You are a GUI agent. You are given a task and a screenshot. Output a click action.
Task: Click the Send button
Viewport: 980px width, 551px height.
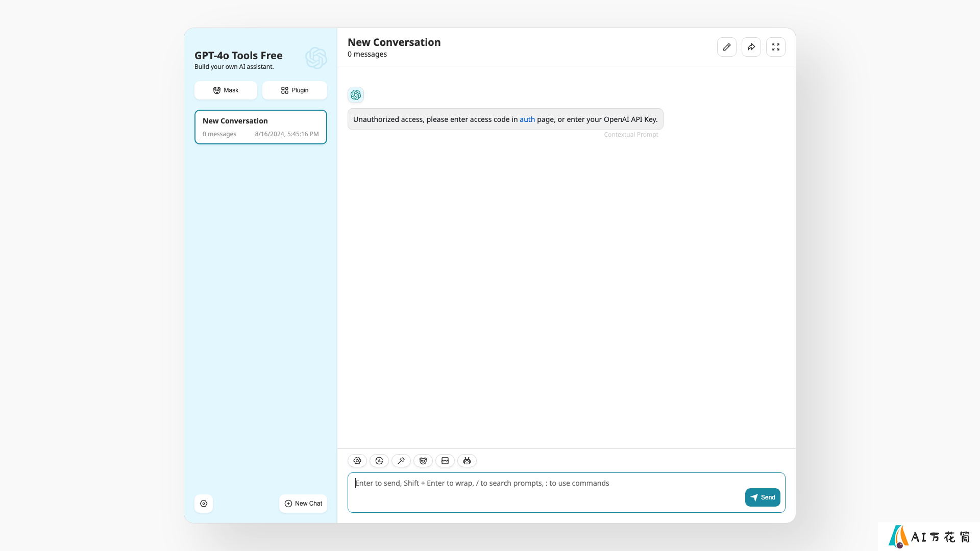763,497
